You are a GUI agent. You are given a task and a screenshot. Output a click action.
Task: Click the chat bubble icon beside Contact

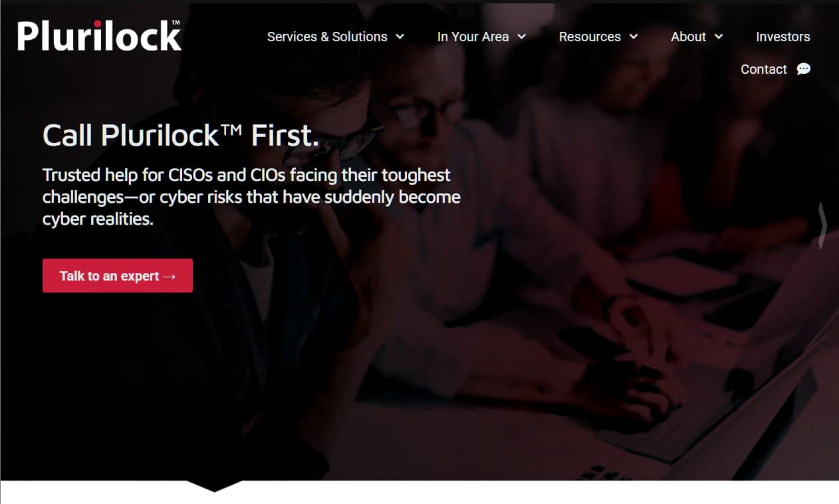(804, 69)
